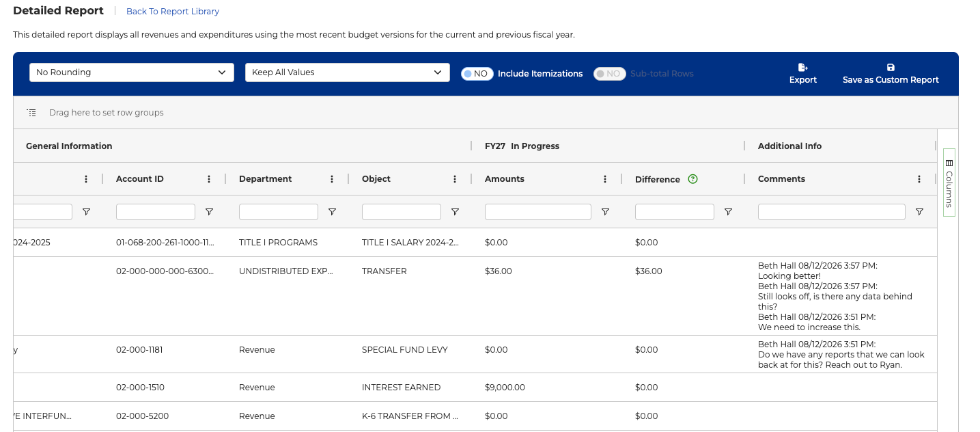
Task: Click the Comments filter input
Action: (832, 212)
